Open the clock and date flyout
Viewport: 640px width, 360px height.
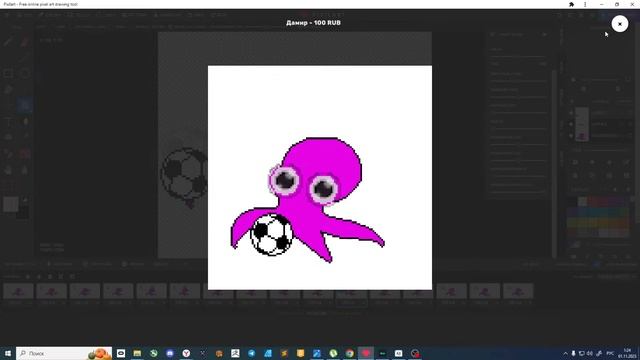627,353
